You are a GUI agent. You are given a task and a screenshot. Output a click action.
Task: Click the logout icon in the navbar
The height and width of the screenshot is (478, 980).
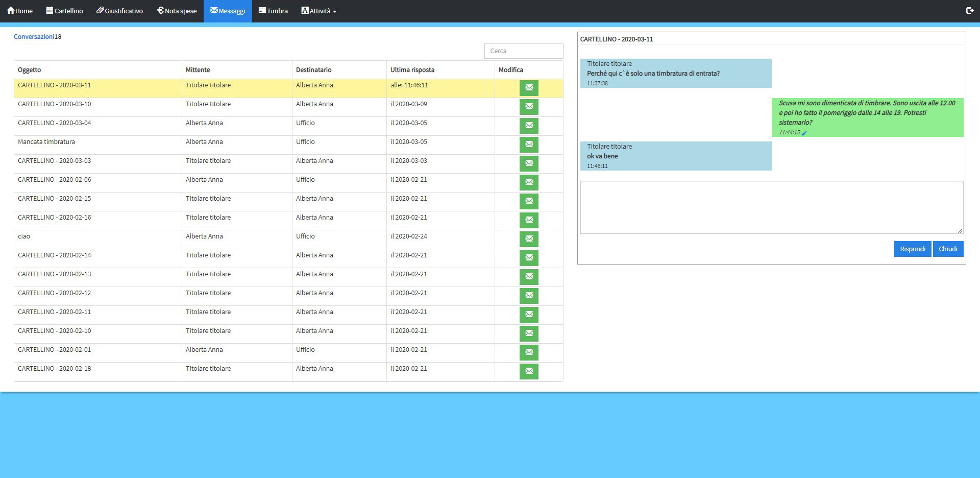tap(970, 10)
